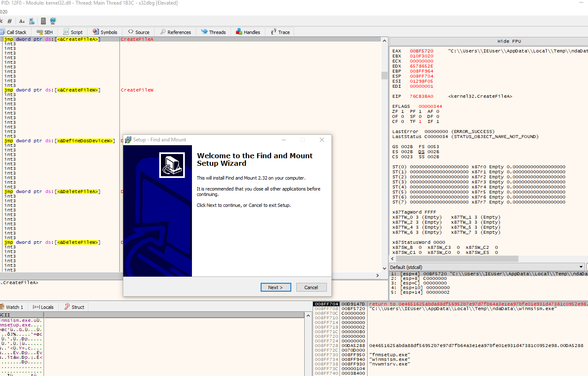Open the calculator toolbar icon
The width and height of the screenshot is (588, 376).
[43, 21]
